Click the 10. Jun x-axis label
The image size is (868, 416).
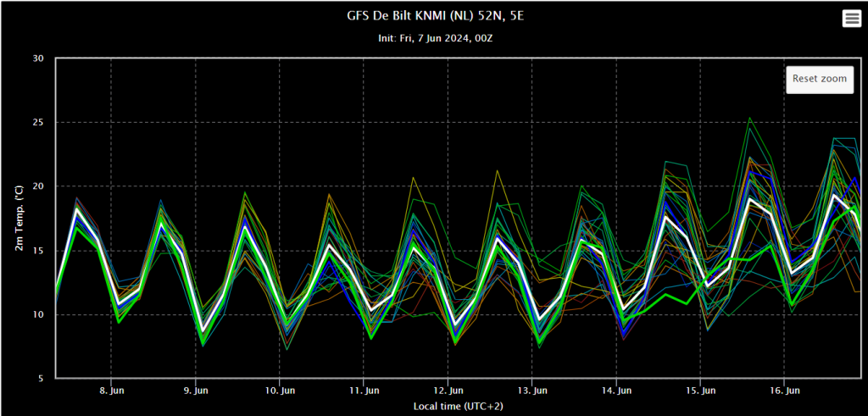(x=279, y=391)
